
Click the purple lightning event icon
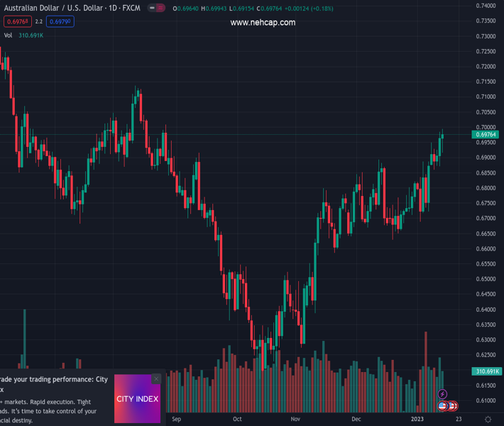(x=442, y=394)
